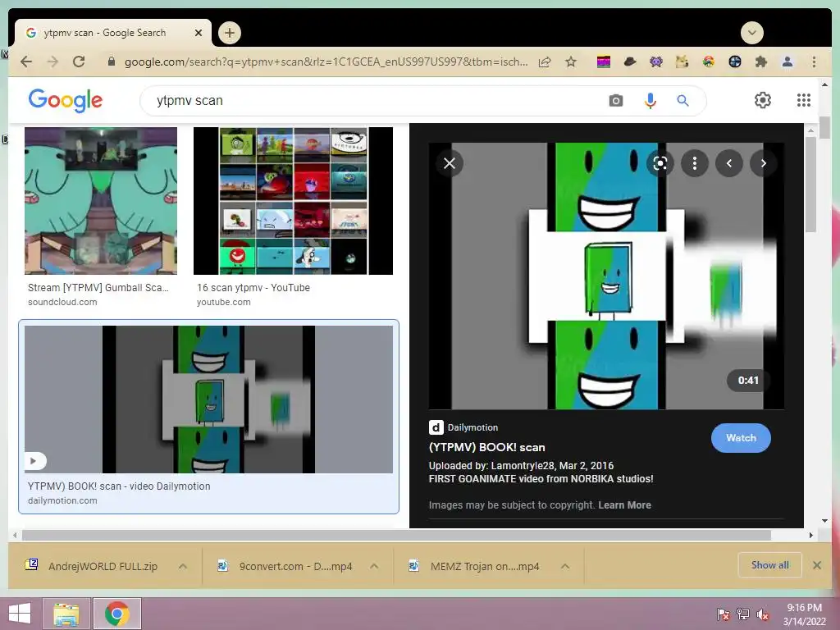Click the Chrome taskbar icon
840x630 pixels.
tap(117, 614)
